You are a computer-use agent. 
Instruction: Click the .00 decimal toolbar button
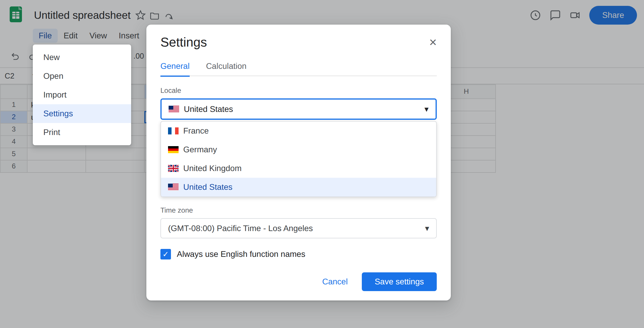tap(139, 56)
